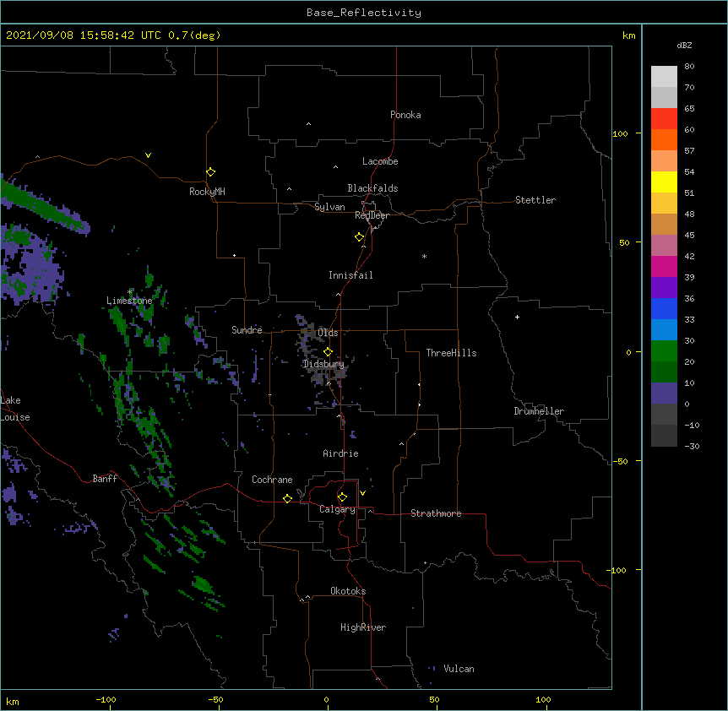Click the Lacombe city label
728x711 pixels.
pos(380,161)
